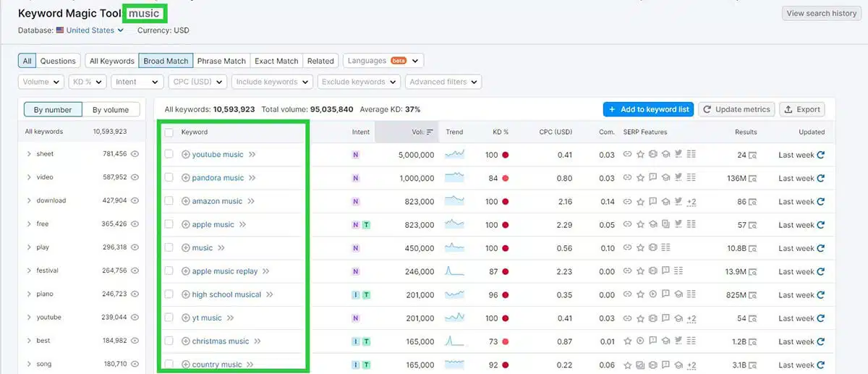
Task: Toggle eye icon for festival group
Action: 135,271
